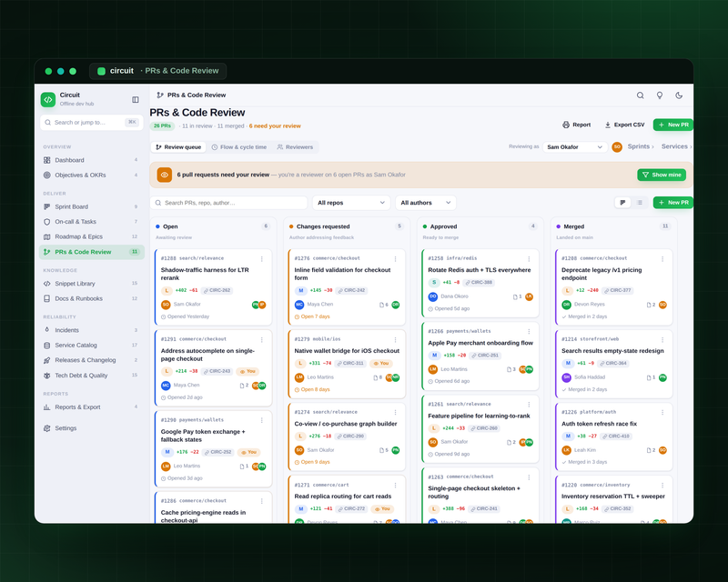Open menu for PR #1291 card

(x=262, y=340)
